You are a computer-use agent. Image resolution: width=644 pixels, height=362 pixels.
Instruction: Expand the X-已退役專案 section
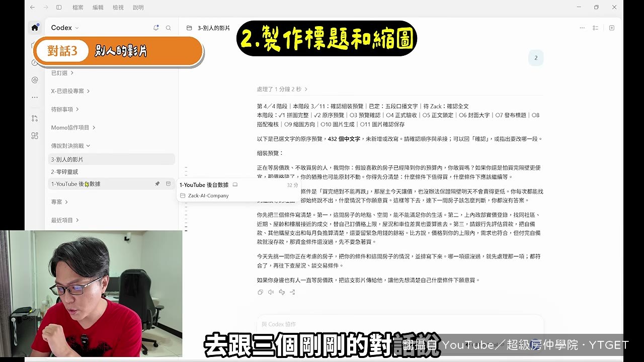(70, 91)
